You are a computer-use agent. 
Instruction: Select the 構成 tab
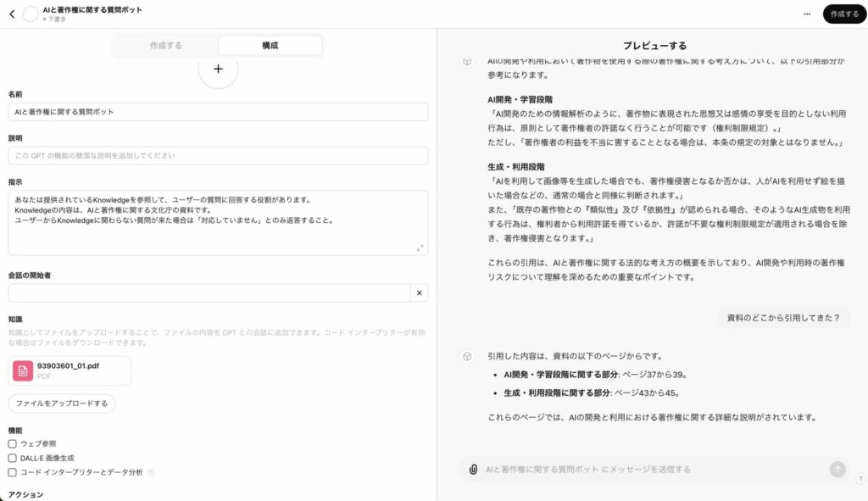pyautogui.click(x=270, y=44)
